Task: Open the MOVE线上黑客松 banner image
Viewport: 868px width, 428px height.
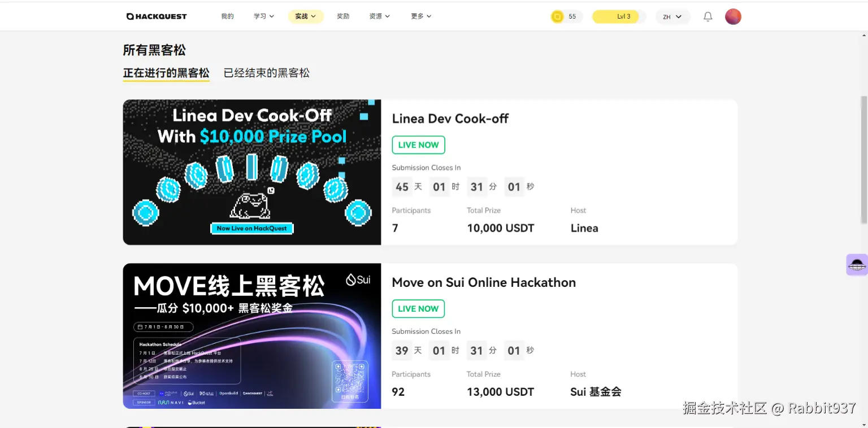Action: [x=252, y=336]
